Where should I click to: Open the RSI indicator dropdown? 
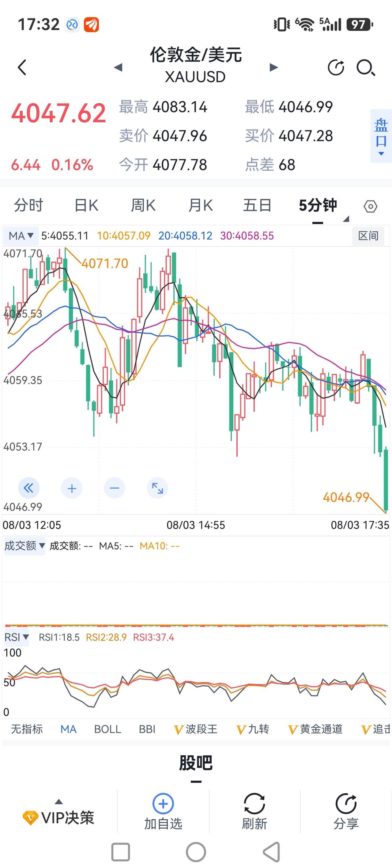click(x=16, y=637)
